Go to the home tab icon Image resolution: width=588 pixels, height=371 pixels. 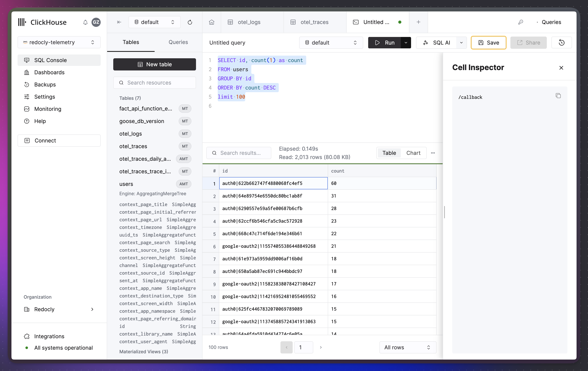[211, 22]
